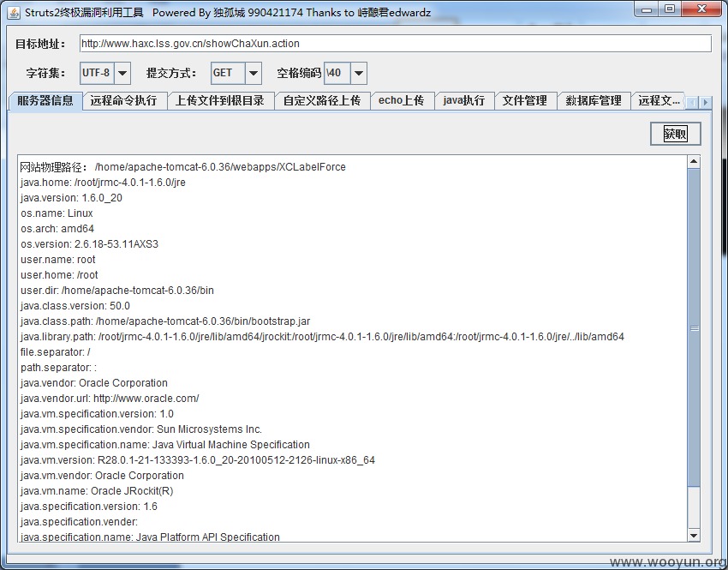Maximize the Struts2 tool window
Image resolution: width=728 pixels, height=570 pixels.
pos(670,9)
